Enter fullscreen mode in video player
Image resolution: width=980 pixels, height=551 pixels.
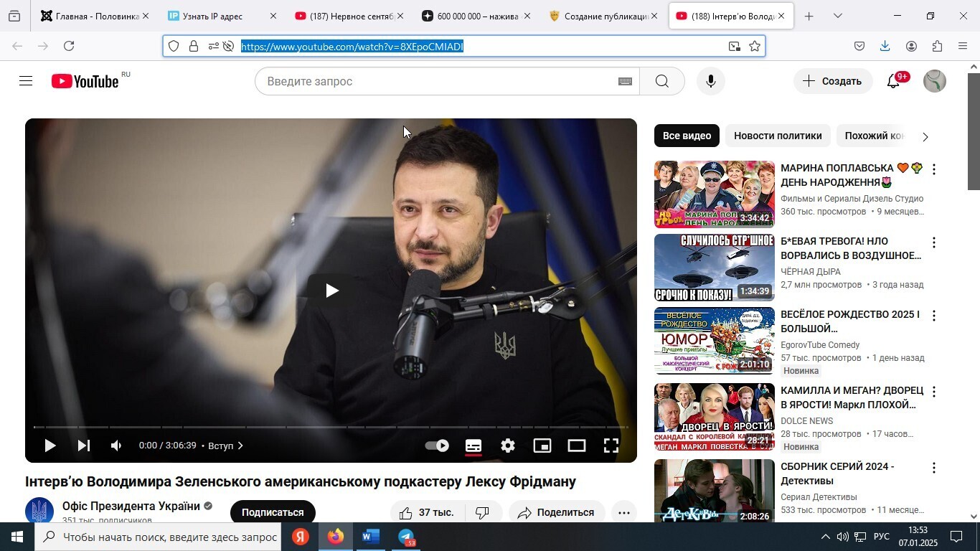tap(611, 446)
